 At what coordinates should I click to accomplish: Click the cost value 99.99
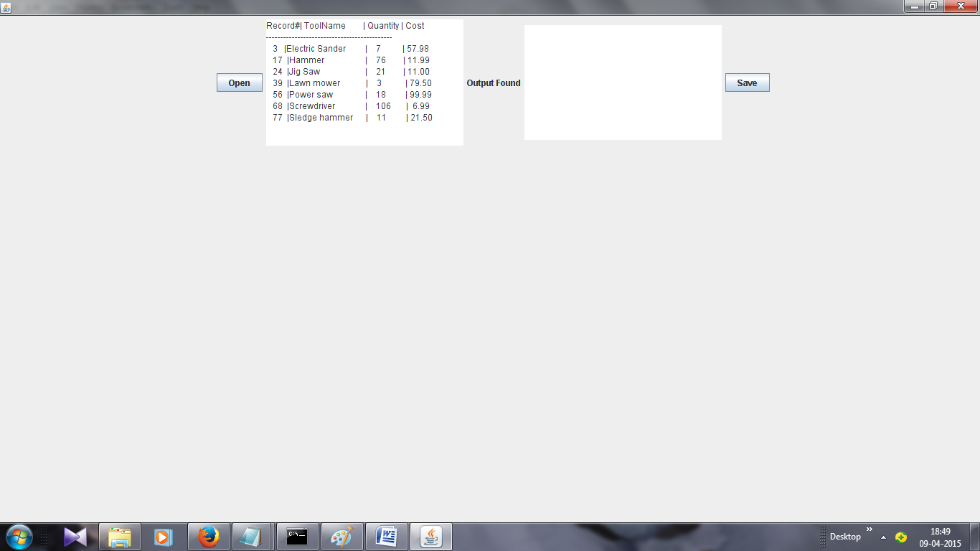[421, 95]
